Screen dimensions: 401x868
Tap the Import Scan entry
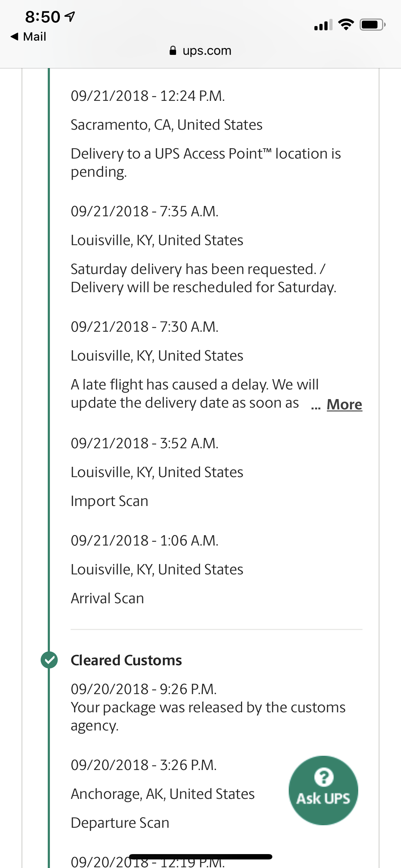tap(109, 501)
